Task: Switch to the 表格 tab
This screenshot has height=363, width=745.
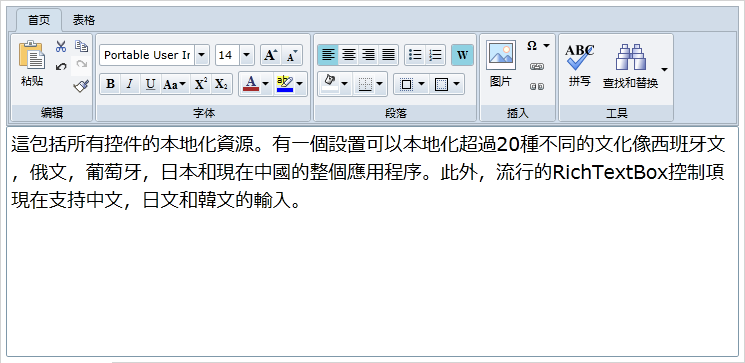Action: click(x=84, y=20)
